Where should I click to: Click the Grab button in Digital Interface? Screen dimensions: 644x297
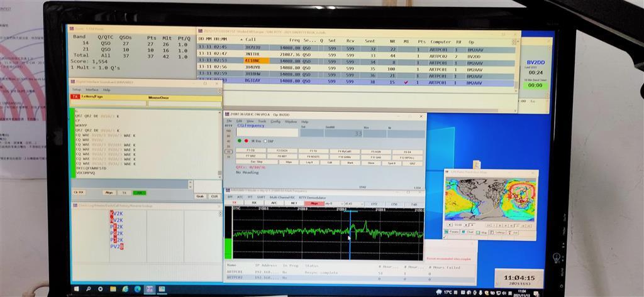coord(199,197)
